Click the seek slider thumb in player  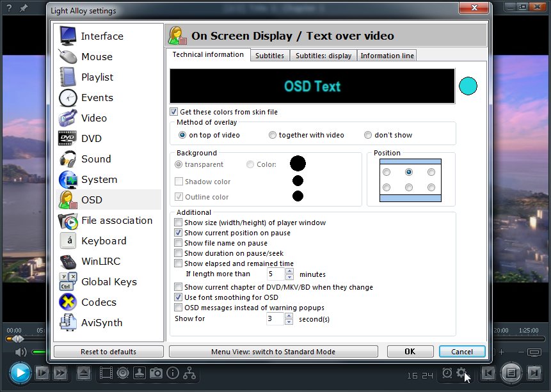tap(18, 339)
